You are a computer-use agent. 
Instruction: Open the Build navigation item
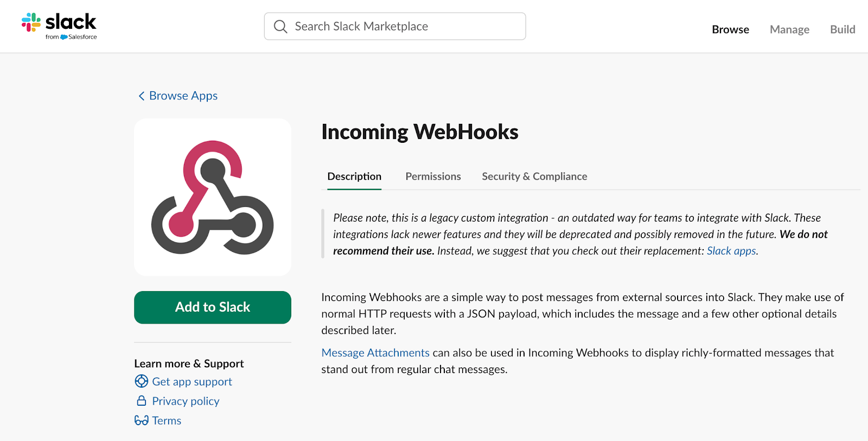pyautogui.click(x=843, y=29)
